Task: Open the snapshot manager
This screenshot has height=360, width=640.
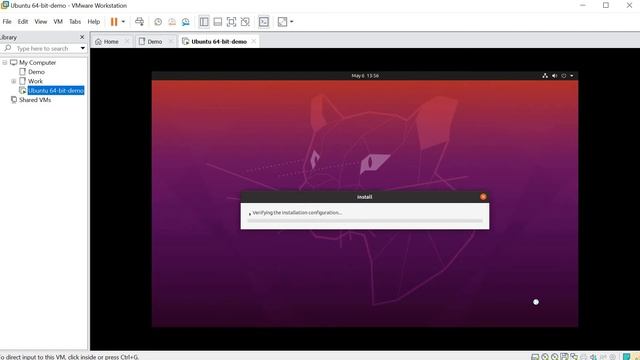Action: 186,22
